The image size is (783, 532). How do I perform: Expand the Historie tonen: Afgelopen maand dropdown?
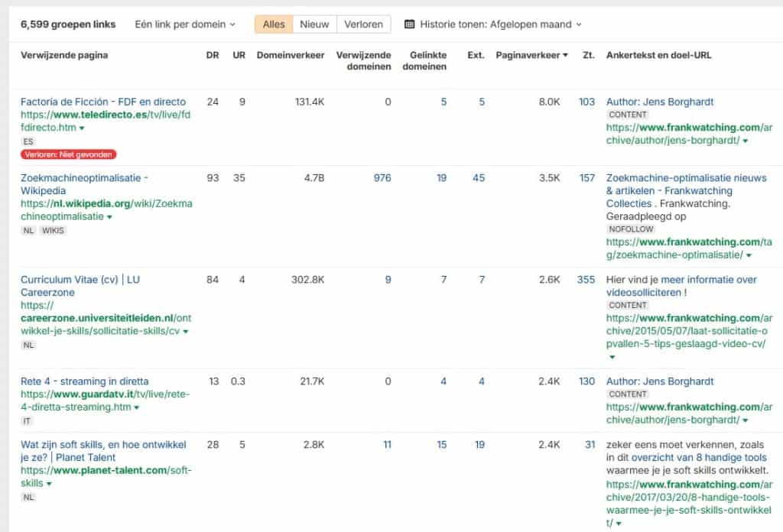pyautogui.click(x=495, y=24)
